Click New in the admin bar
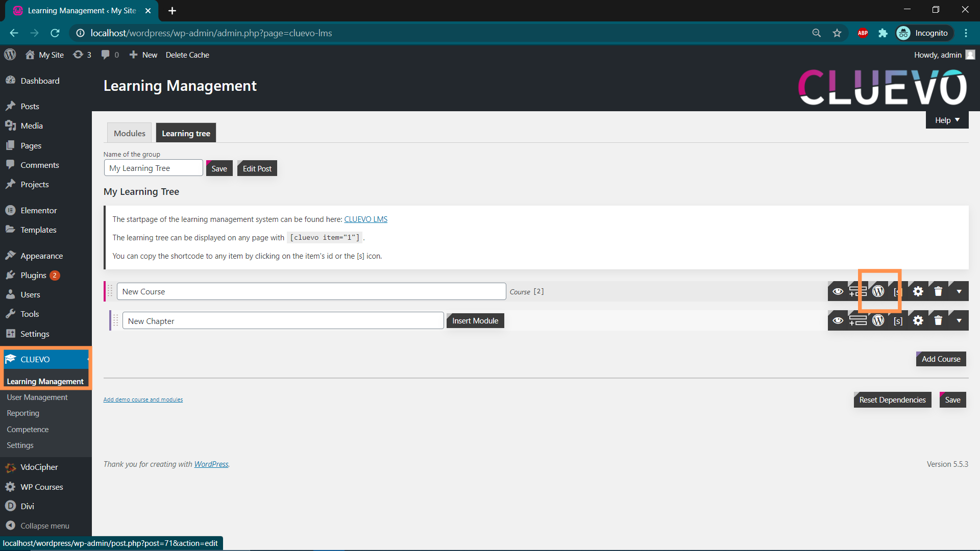 (143, 55)
